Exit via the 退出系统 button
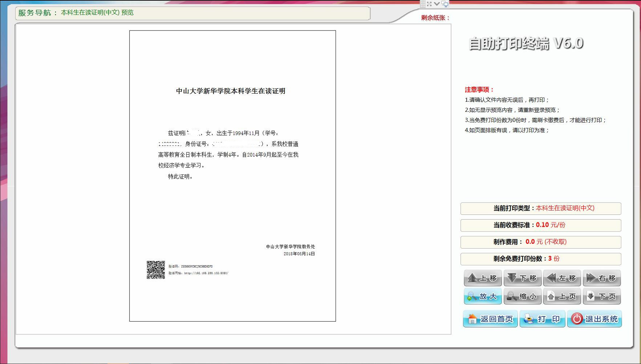Screen dimensions: 641x364 tap(595, 319)
